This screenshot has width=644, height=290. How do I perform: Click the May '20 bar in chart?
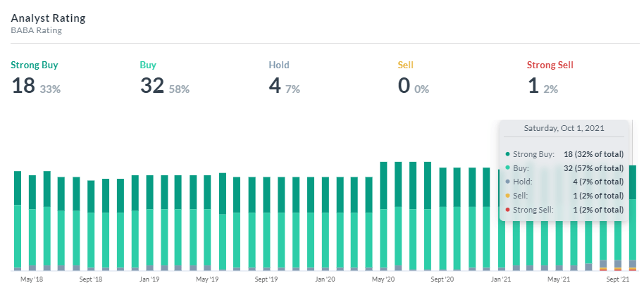point(384,215)
